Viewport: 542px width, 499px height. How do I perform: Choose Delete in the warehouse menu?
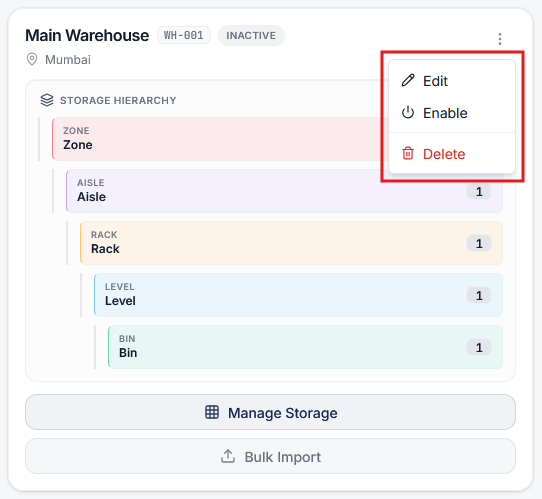[x=452, y=154]
